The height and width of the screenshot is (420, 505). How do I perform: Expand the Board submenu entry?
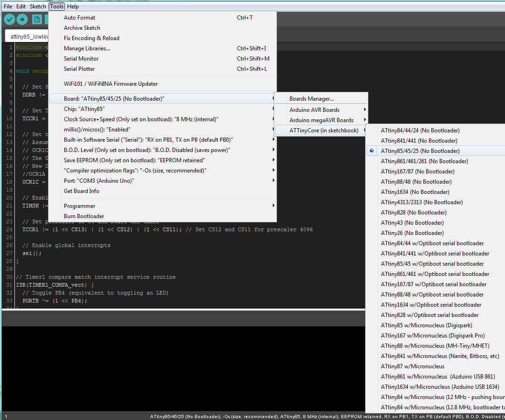163,98
